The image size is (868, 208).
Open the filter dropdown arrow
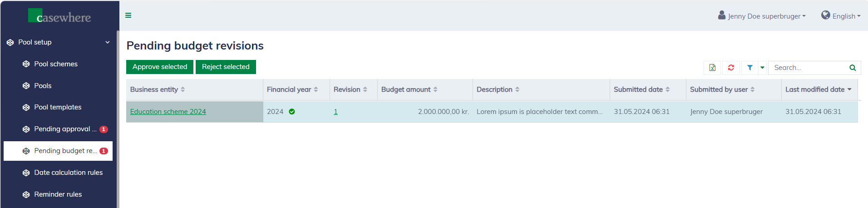tap(762, 68)
